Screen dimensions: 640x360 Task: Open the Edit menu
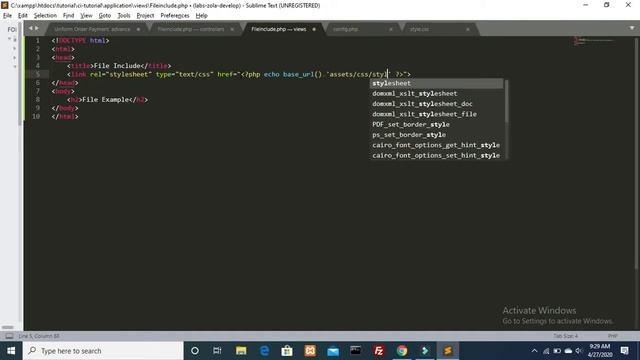point(22,16)
